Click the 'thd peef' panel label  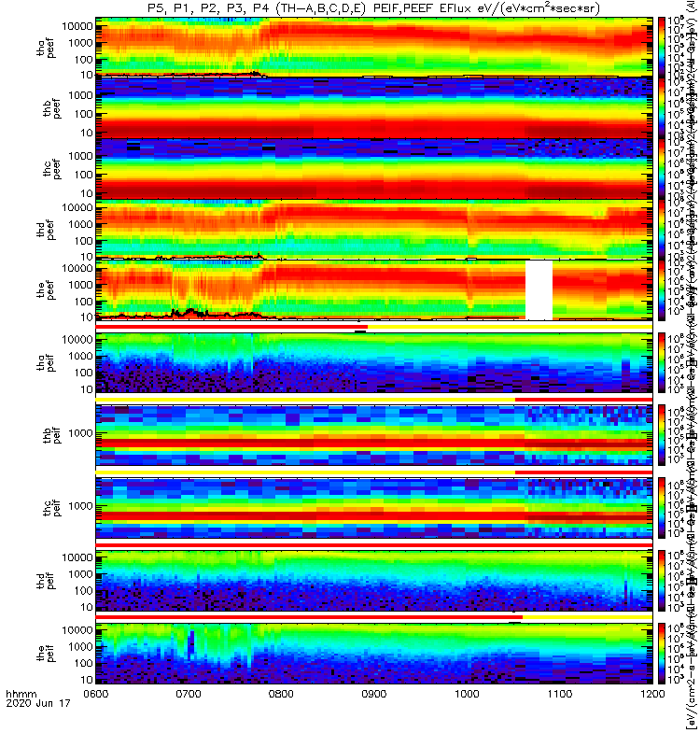[46, 230]
